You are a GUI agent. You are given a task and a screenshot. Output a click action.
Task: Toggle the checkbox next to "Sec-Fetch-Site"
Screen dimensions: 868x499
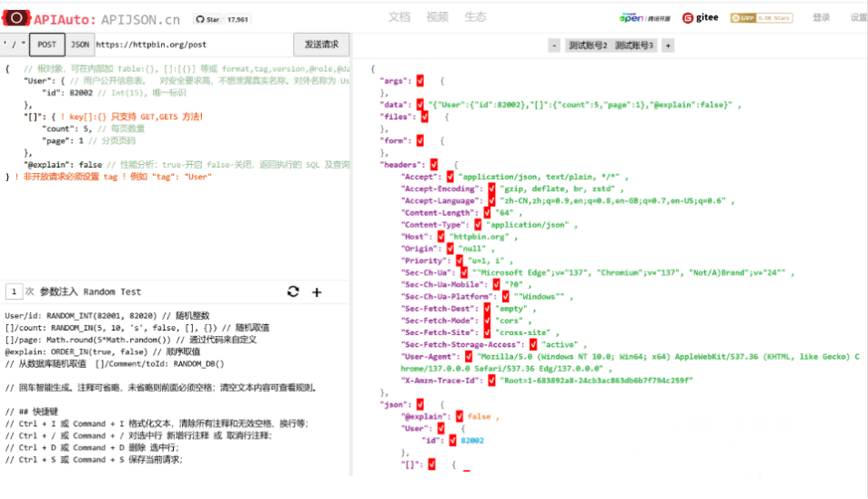487,332
